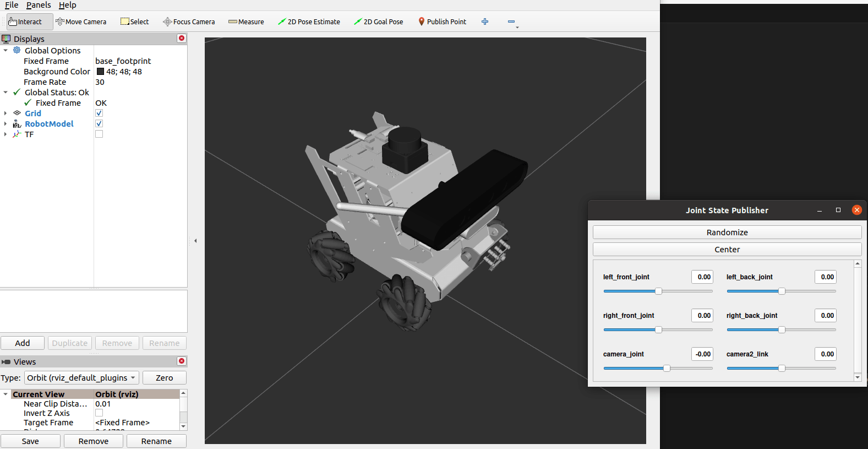868x449 pixels.
Task: Select the Interact tool
Action: point(30,22)
